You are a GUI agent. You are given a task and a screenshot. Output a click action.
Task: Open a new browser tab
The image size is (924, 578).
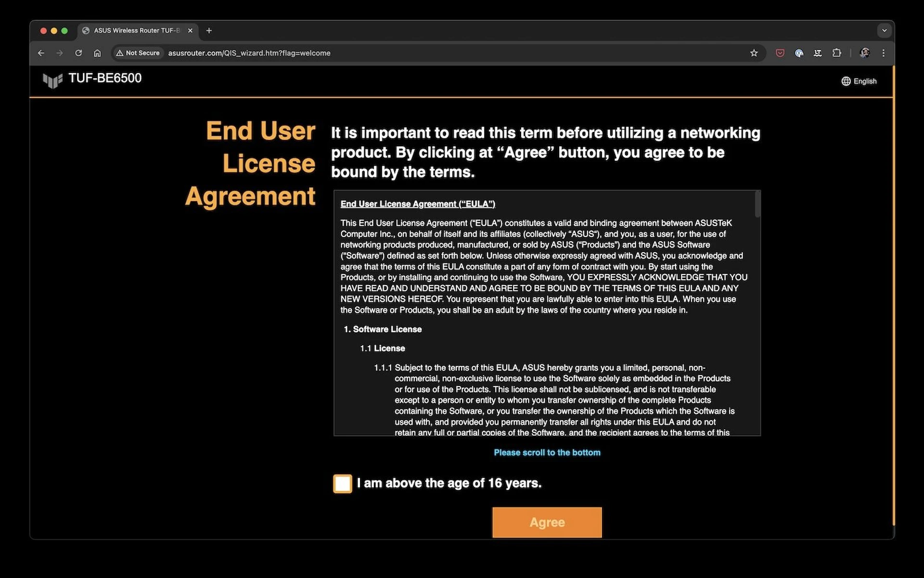[x=209, y=30]
